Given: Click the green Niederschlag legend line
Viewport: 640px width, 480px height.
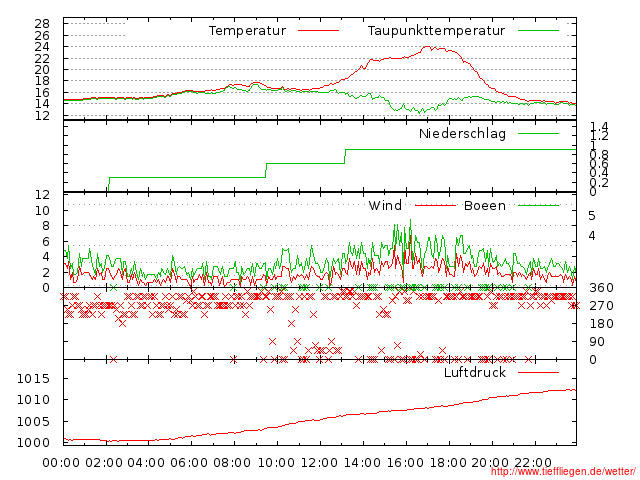Looking at the screenshot, I should pyautogui.click(x=538, y=133).
